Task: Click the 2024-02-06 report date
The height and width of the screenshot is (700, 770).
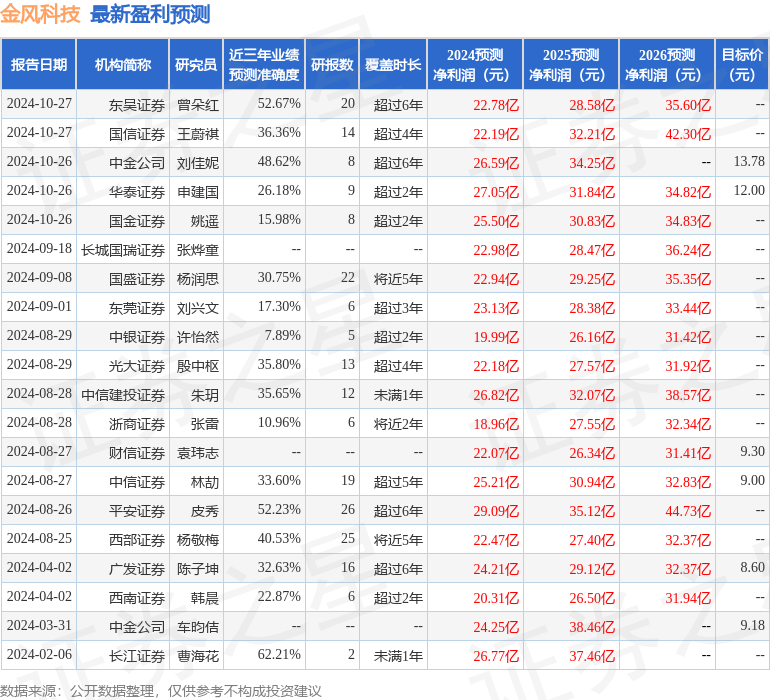Action: click(39, 654)
